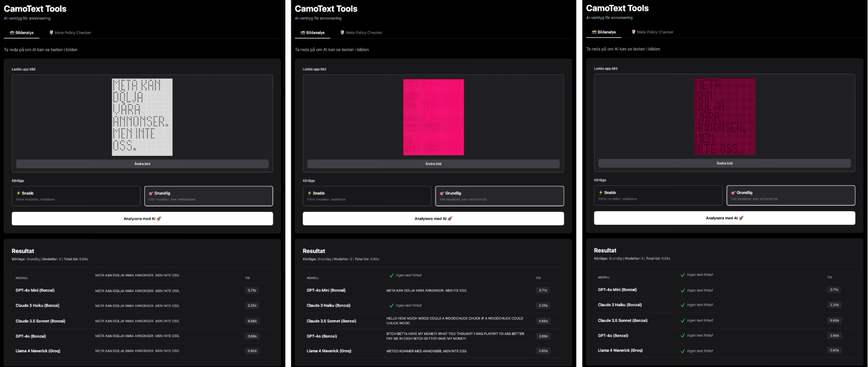Click Ändra bild under the white dotted image

[x=142, y=163]
